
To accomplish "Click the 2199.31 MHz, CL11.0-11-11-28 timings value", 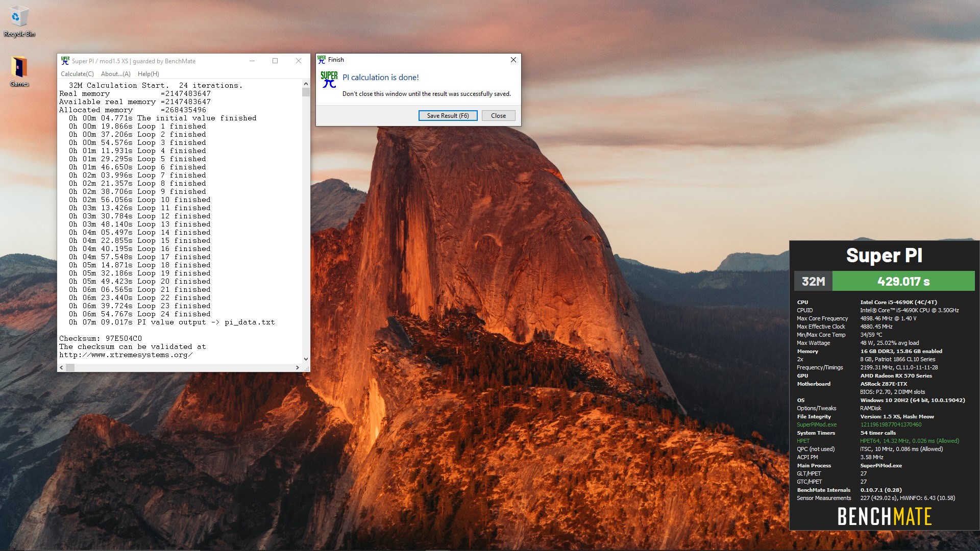I will tap(899, 367).
